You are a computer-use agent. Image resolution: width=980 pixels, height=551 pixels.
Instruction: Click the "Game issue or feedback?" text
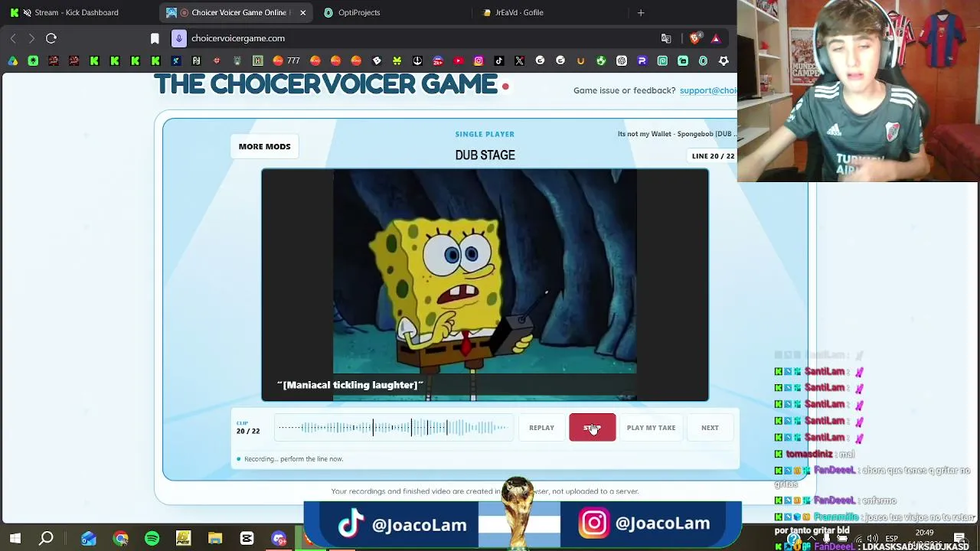pyautogui.click(x=624, y=90)
